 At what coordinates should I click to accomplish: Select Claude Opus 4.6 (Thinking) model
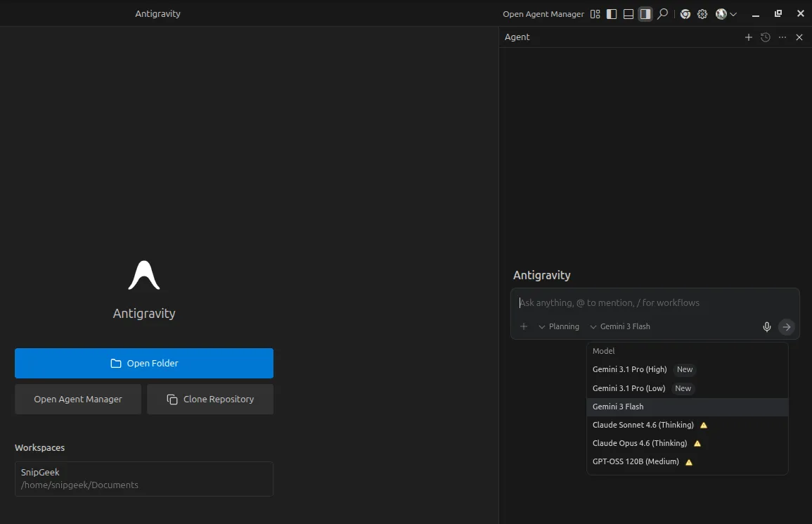click(x=687, y=443)
